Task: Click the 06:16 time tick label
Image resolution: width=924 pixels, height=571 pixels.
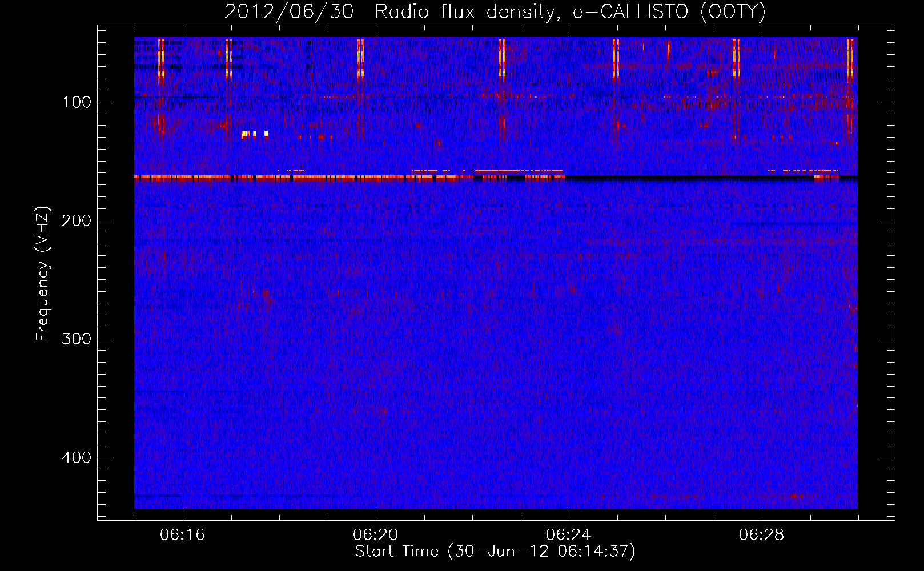Action: (x=183, y=535)
